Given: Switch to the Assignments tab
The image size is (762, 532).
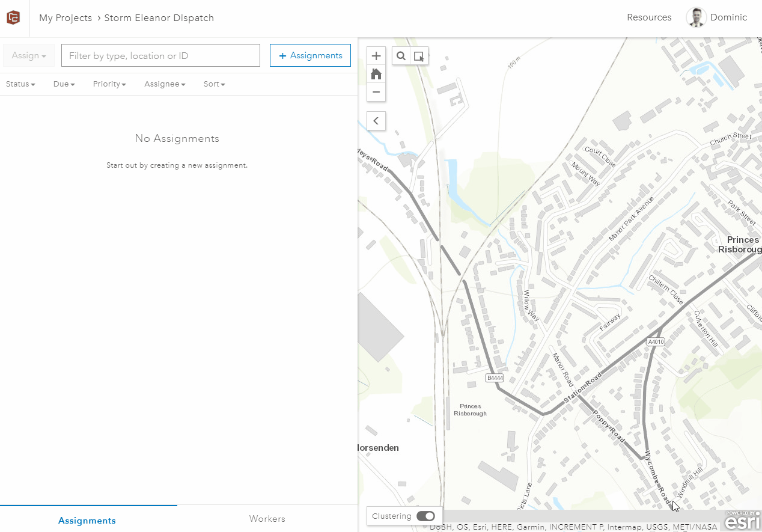Looking at the screenshot, I should (87, 520).
